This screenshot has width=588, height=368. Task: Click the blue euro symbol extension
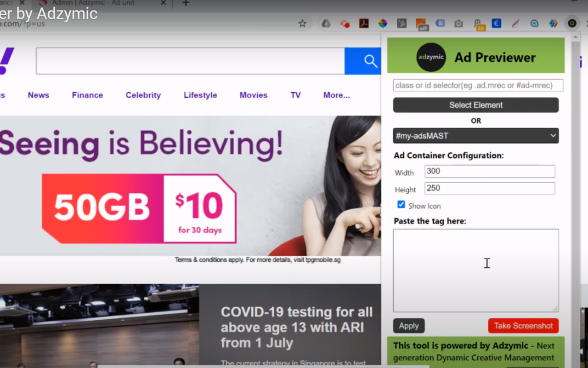496,23
